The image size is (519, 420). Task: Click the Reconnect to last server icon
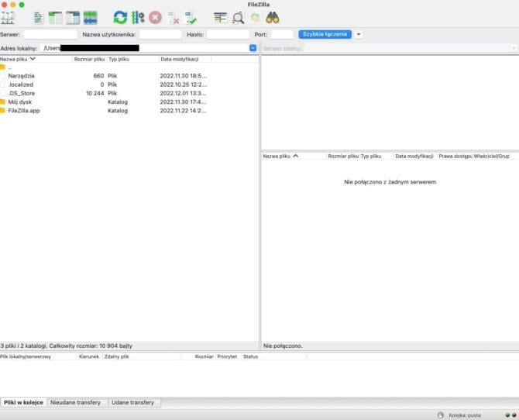[191, 17]
